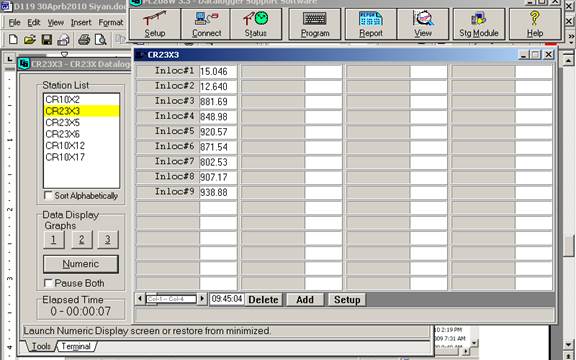Open the View menu in Word
The height and width of the screenshot is (360, 576).
[x=55, y=23]
